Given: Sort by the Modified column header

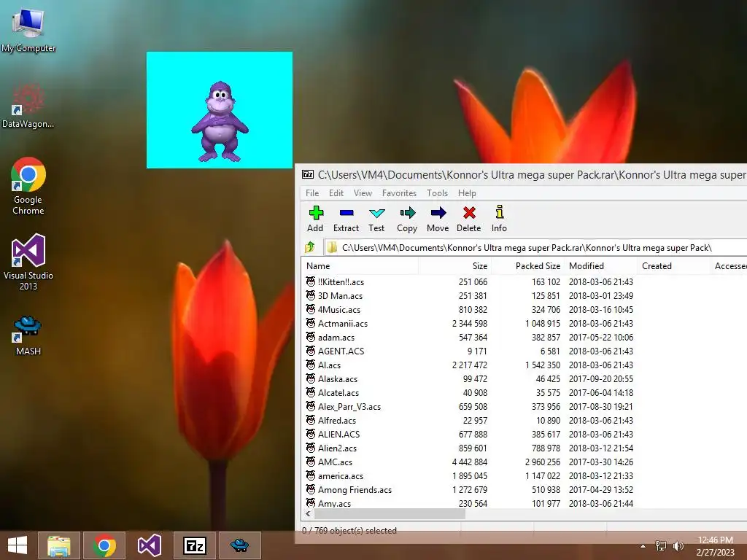Looking at the screenshot, I should coord(600,265).
